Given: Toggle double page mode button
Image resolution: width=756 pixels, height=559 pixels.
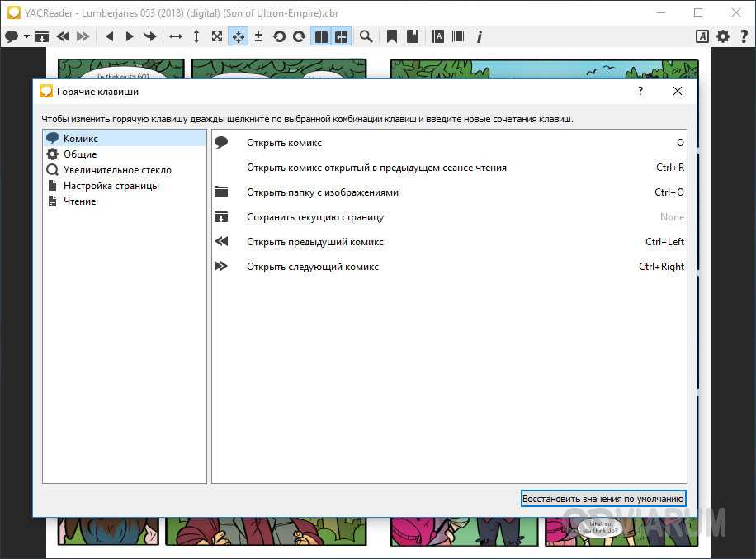Looking at the screenshot, I should click(321, 36).
